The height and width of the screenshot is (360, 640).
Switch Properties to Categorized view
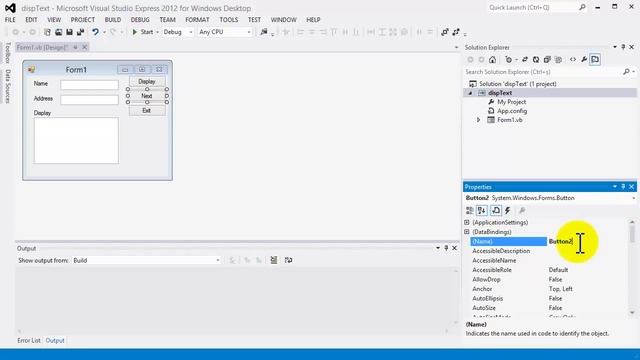coord(470,211)
